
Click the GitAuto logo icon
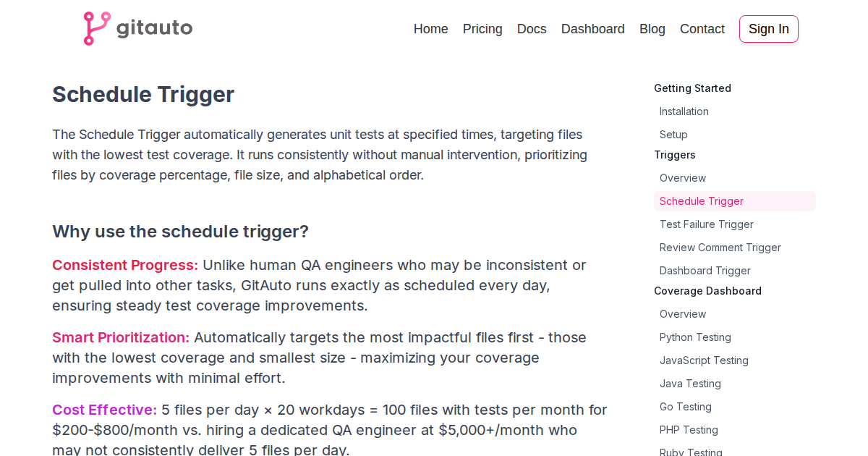[97, 28]
